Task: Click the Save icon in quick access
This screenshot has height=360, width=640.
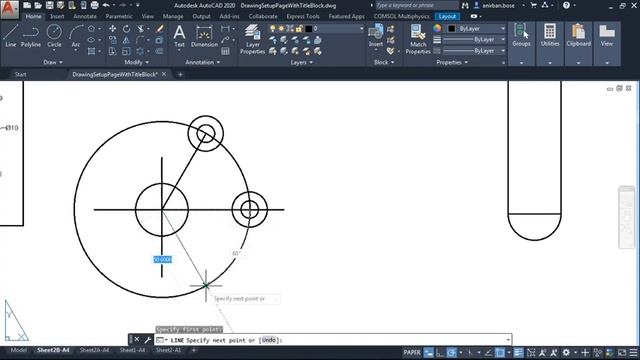Action: (49, 5)
